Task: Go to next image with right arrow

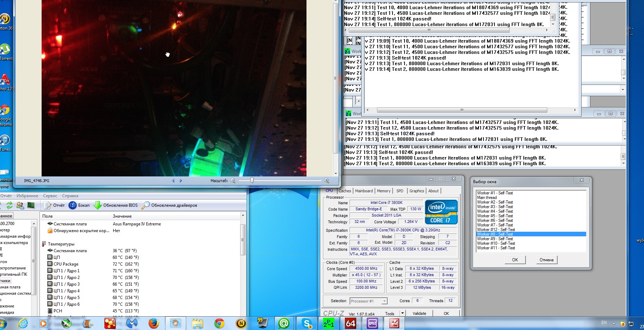Action: click(181, 181)
